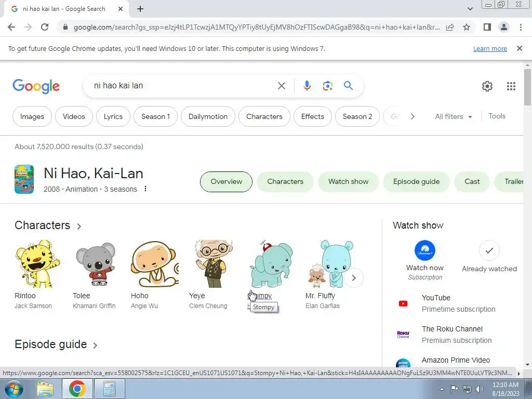Open the volume control in tray
This screenshot has height=399, width=532.
[480, 389]
